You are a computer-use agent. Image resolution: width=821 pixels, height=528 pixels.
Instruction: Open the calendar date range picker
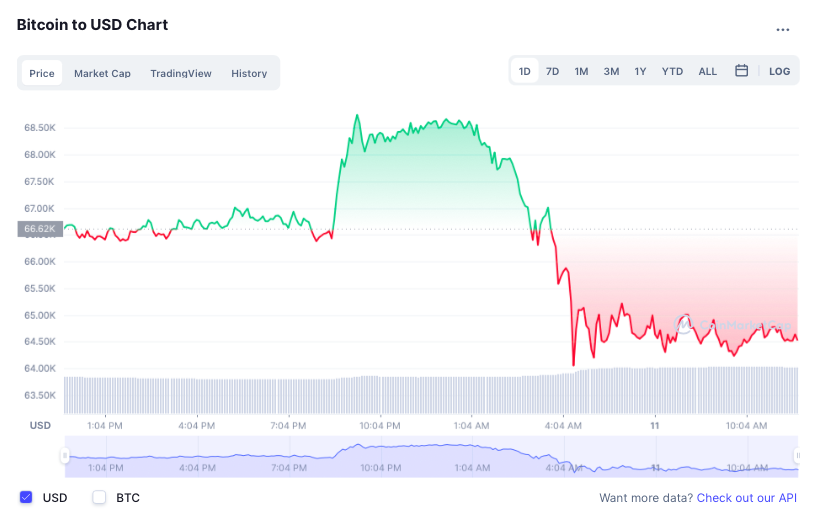[x=741, y=71]
